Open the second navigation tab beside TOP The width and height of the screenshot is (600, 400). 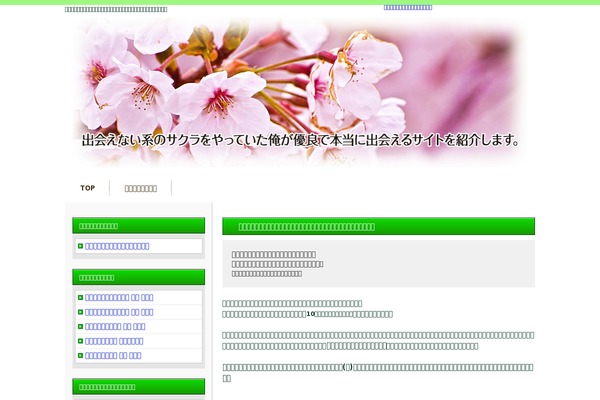click(140, 188)
